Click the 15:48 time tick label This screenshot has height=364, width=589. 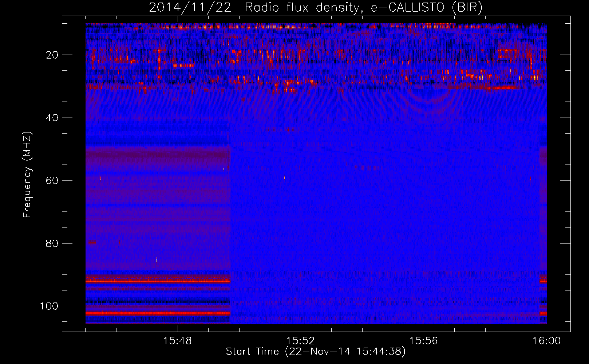[x=178, y=341]
